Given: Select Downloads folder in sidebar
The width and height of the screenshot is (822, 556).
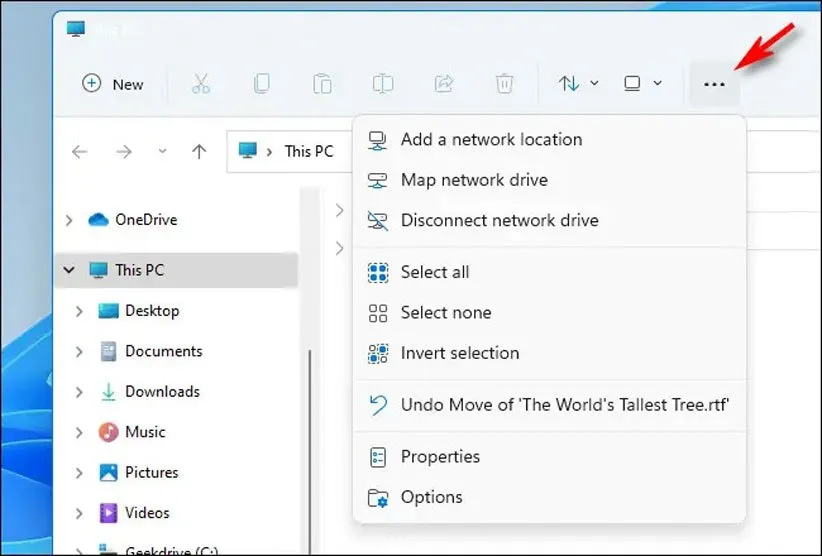Looking at the screenshot, I should [162, 392].
